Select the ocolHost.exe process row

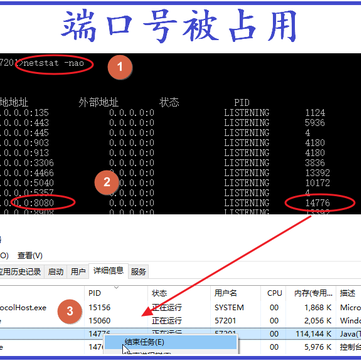pos(180,307)
